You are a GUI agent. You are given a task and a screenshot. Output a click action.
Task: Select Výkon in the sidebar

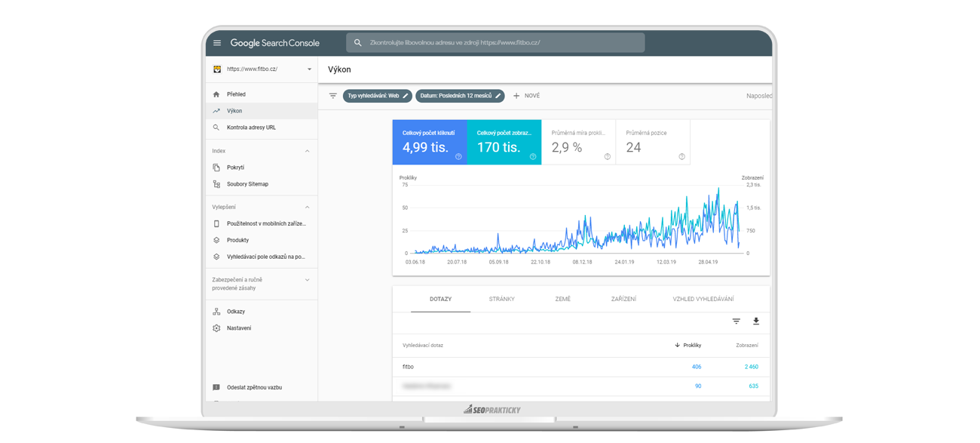tap(262, 111)
